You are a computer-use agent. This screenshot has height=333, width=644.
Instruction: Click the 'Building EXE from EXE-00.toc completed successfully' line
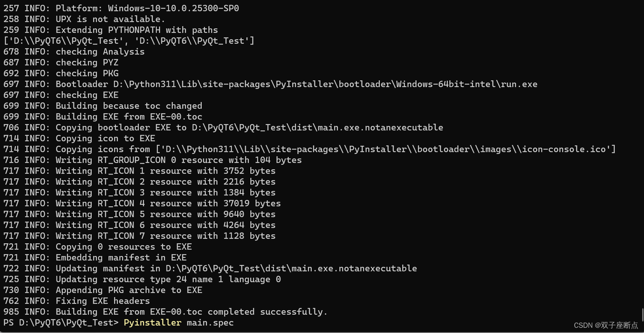[x=165, y=312]
